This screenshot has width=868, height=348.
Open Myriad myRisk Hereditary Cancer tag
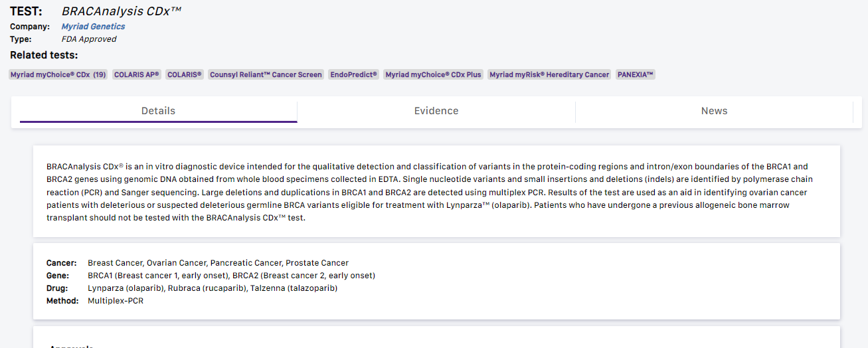(549, 74)
